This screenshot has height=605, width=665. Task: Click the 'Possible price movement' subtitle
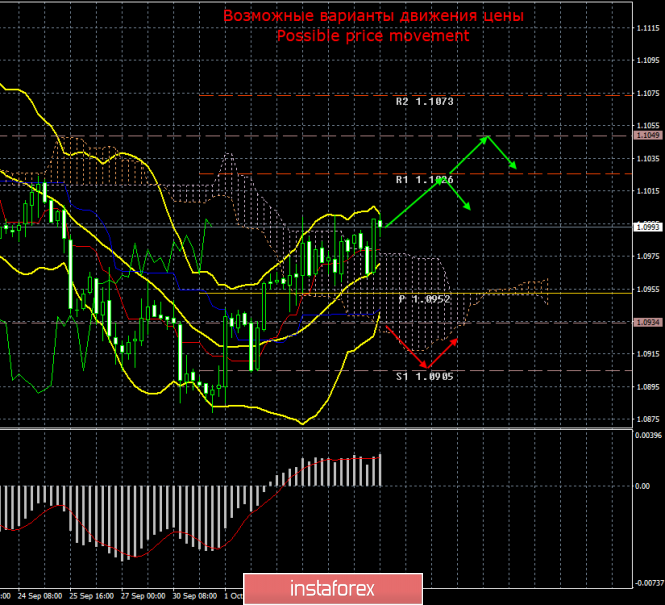click(x=373, y=36)
